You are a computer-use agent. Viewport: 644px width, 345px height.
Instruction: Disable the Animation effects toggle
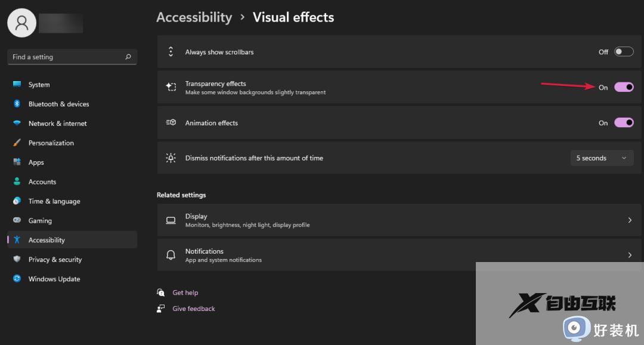click(x=624, y=123)
